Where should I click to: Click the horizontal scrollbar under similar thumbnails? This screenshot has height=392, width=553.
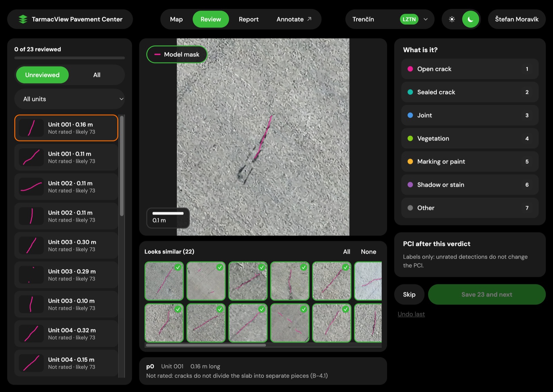tap(206, 345)
